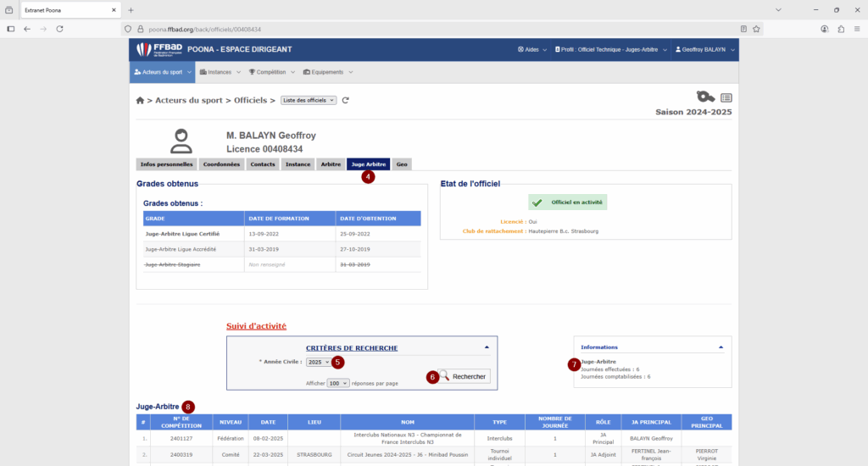This screenshot has height=466, width=868.
Task: Close the Extranet Poona tab
Action: [114, 10]
